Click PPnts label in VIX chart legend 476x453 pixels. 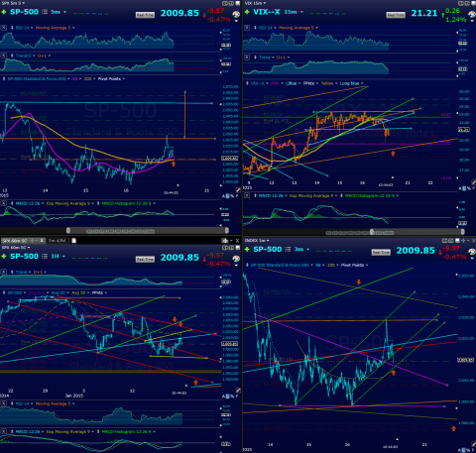[x=308, y=83]
